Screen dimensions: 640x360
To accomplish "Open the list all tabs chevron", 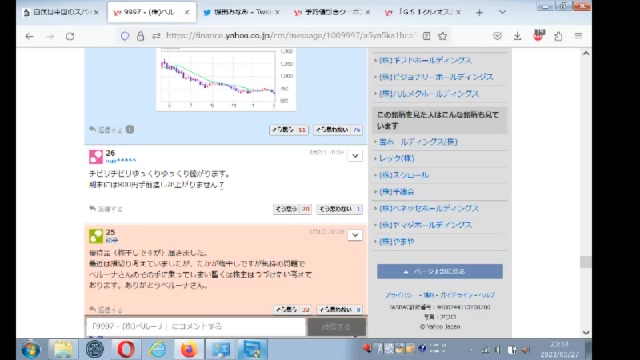I will [x=502, y=12].
